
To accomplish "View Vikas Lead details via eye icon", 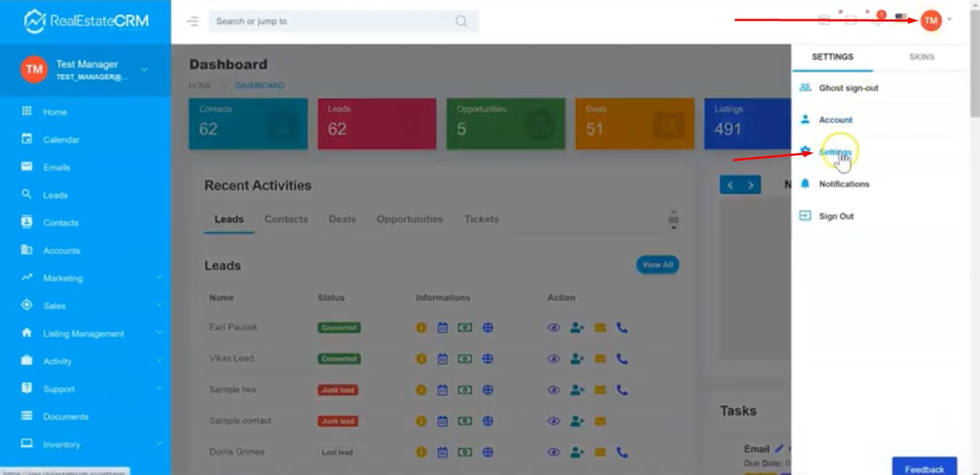I will click(x=554, y=359).
